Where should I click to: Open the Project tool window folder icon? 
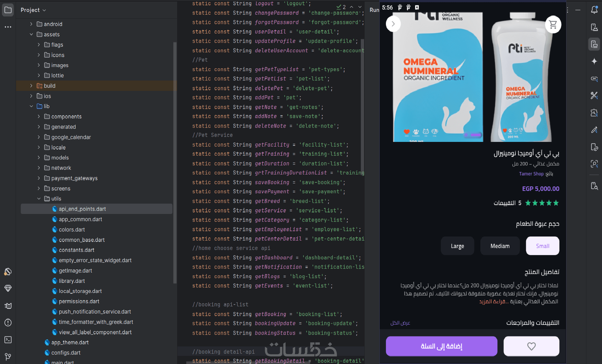tap(8, 10)
